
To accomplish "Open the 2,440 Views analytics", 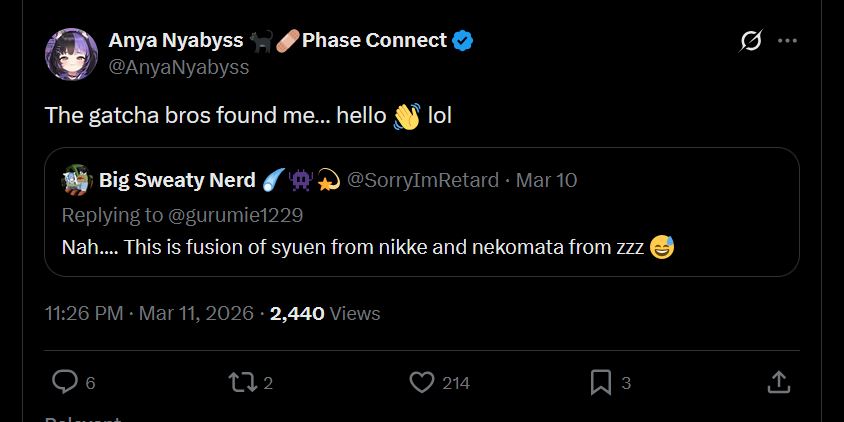I will tap(325, 313).
